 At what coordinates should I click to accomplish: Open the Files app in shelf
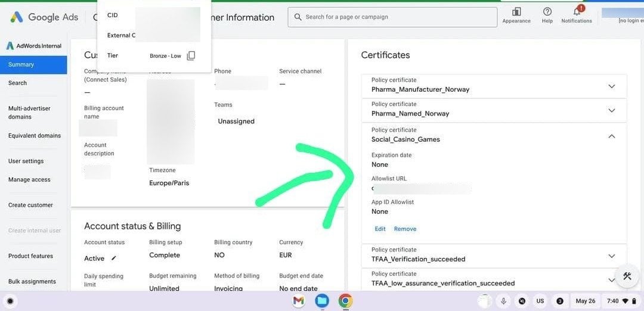click(x=322, y=301)
